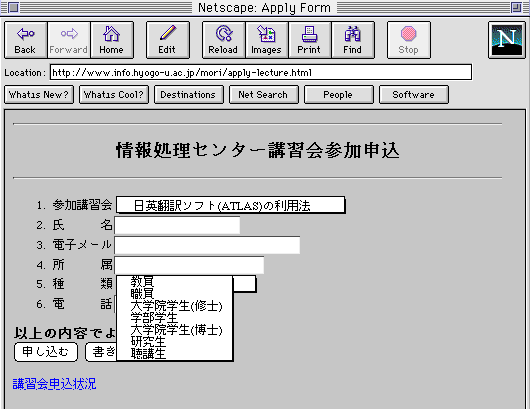
Task: Click the Netscape N logo
Action: coord(507,40)
